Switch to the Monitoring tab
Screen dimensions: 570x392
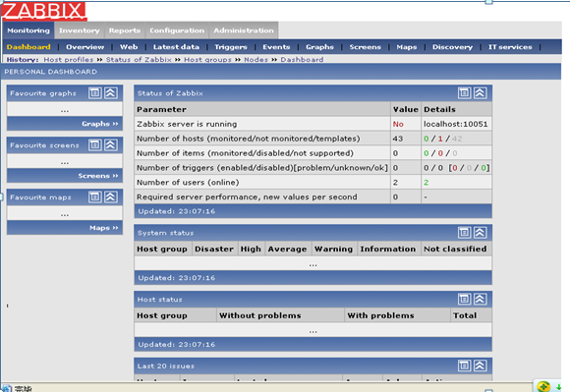click(28, 30)
